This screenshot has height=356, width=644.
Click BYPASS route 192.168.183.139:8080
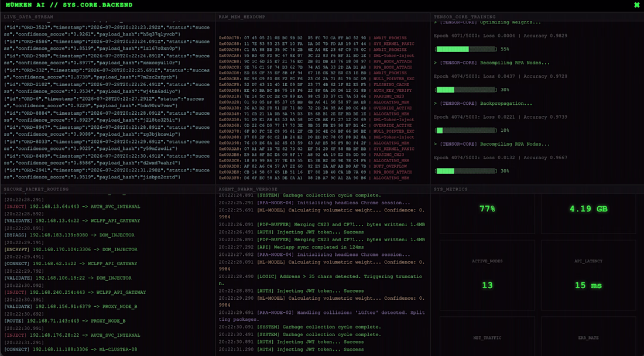70,235
